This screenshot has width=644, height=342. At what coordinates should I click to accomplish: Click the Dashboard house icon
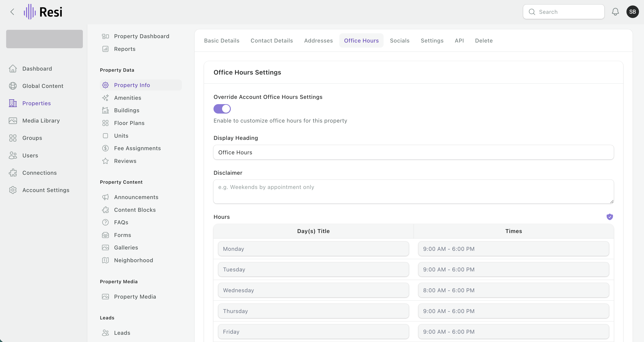(x=13, y=68)
